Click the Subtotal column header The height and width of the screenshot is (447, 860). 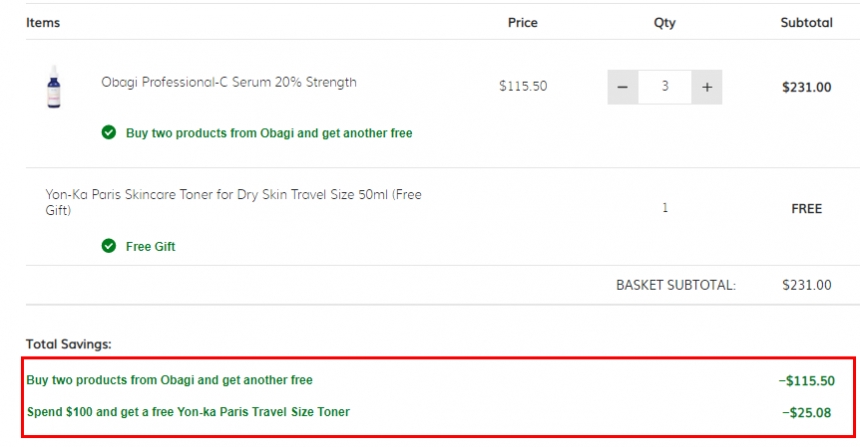click(x=806, y=23)
